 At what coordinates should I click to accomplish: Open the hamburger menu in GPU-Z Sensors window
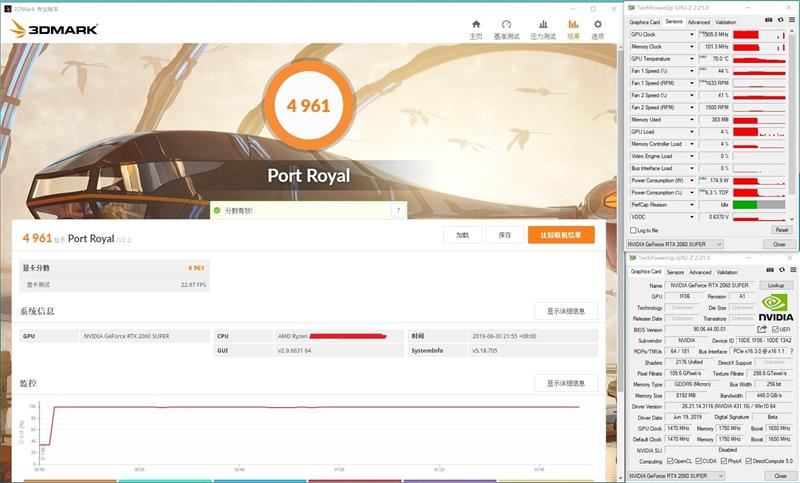coord(792,20)
